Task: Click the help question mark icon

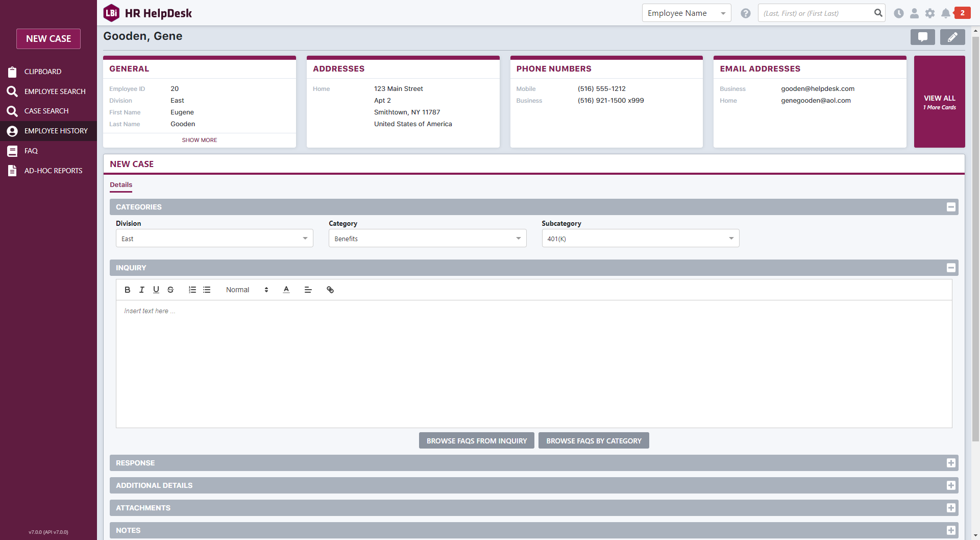Action: [746, 13]
